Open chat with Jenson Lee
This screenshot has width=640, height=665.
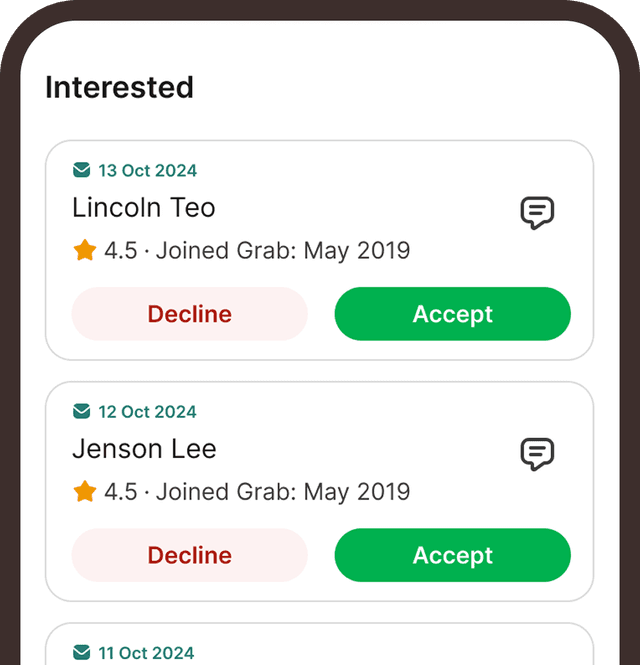click(537, 453)
